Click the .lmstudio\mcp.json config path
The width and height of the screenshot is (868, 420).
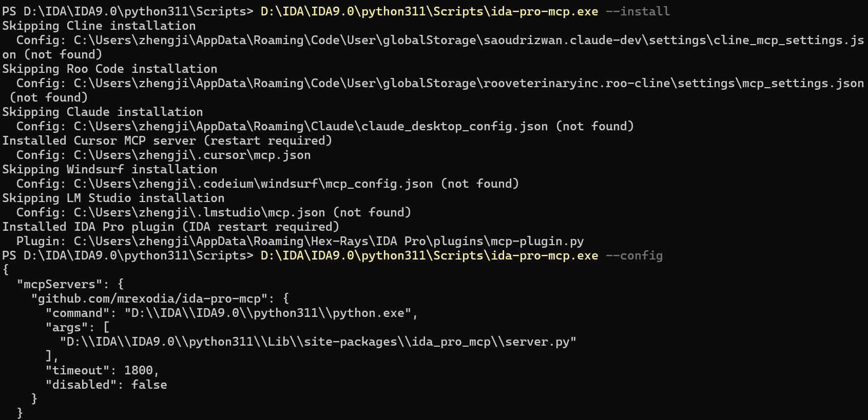point(199,212)
